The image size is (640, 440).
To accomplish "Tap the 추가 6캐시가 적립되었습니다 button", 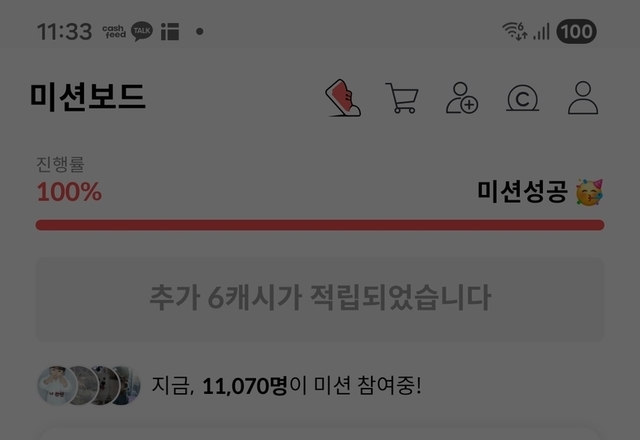I will click(x=320, y=299).
